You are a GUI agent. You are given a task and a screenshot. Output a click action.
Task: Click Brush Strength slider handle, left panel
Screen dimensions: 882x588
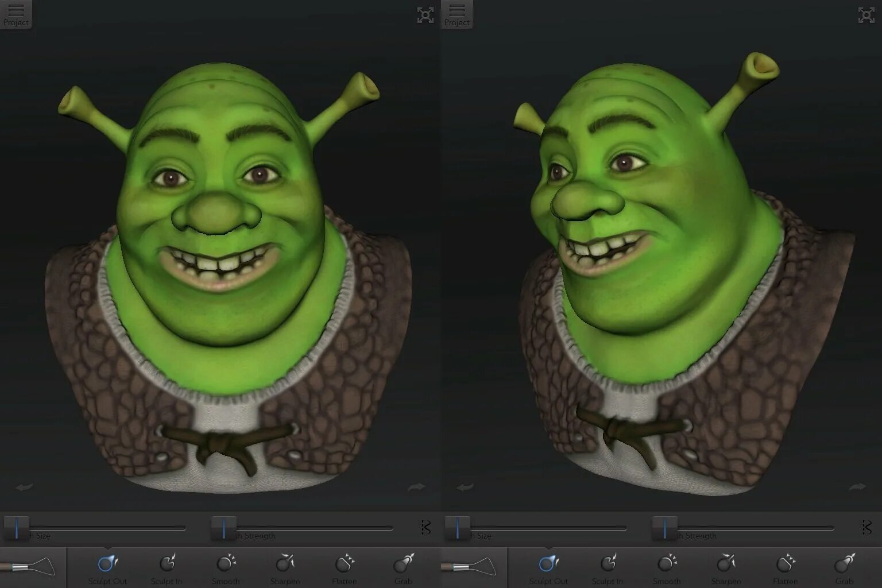point(224,527)
